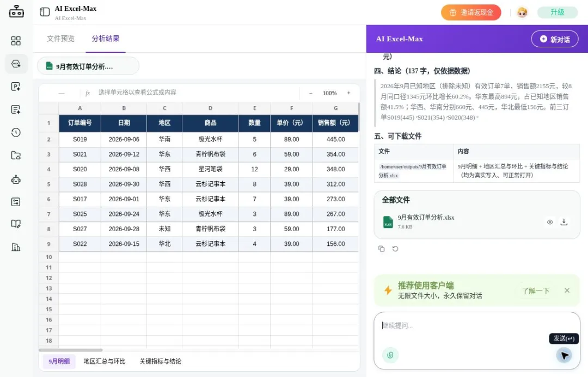The image size is (588, 377).
Task: Open the small robot assistant sidebar icon
Action: pos(16,180)
